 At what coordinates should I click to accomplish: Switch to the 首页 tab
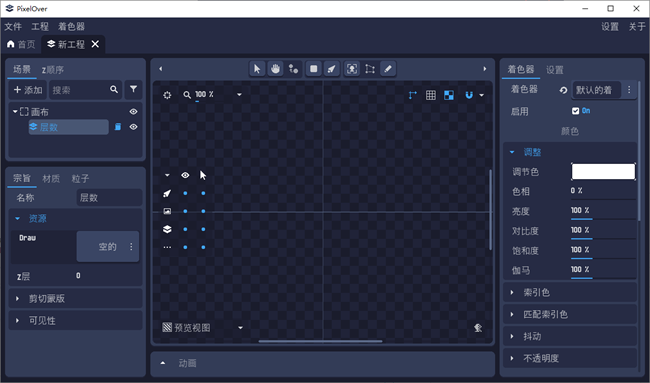pyautogui.click(x=21, y=44)
